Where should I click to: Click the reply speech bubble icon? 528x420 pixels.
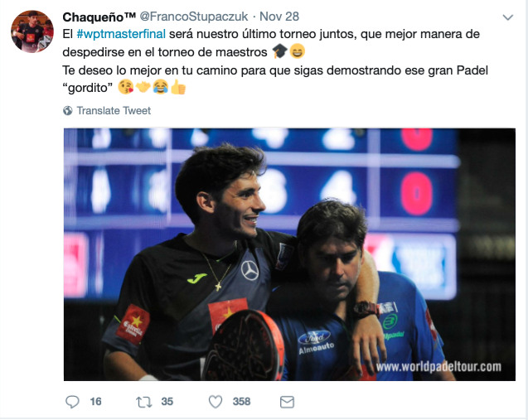[72, 402]
